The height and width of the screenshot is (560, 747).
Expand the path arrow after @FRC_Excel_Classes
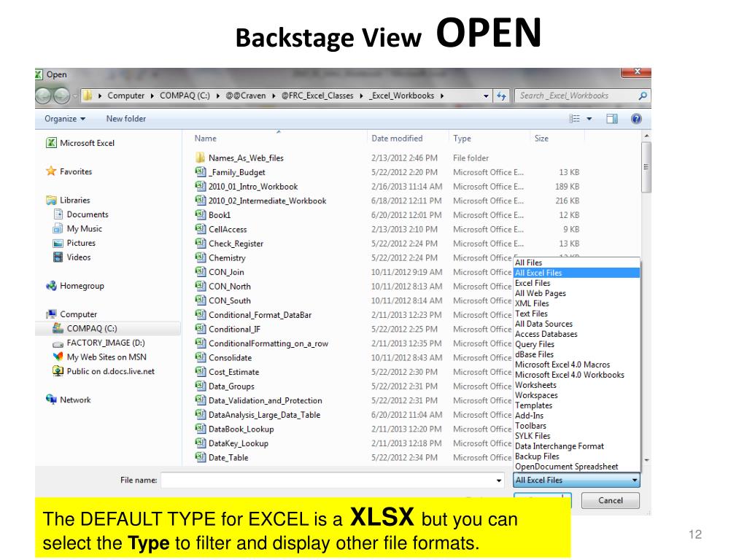362,96
